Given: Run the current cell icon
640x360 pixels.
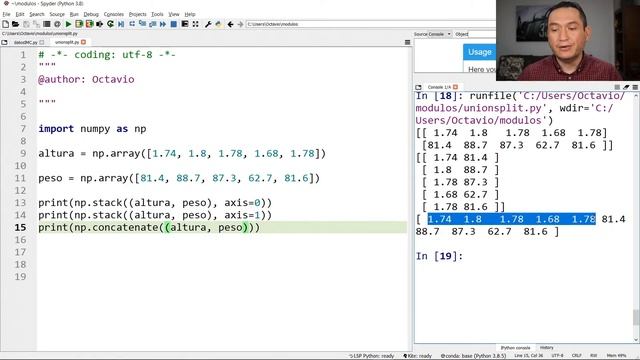Looking at the screenshot, I should point(79,24).
